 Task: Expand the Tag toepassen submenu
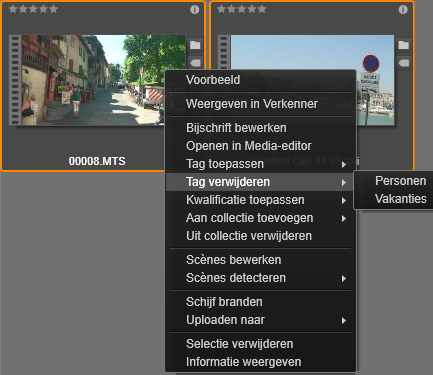click(x=260, y=164)
